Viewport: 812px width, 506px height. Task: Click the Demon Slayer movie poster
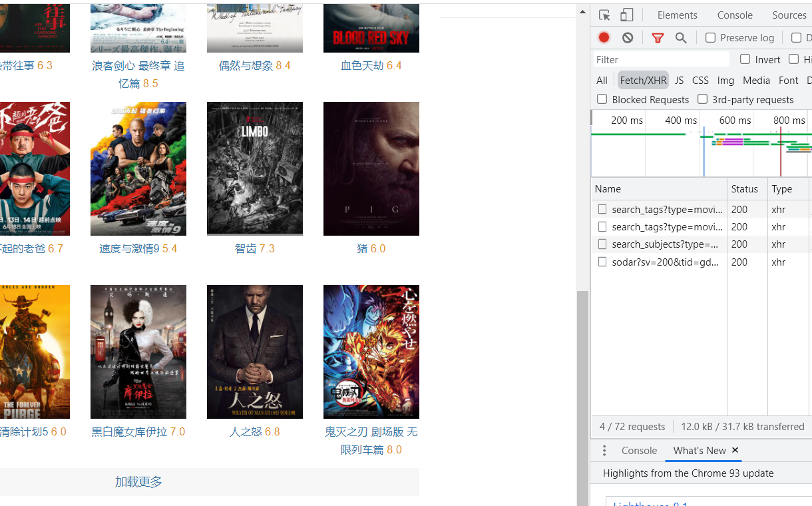point(371,352)
